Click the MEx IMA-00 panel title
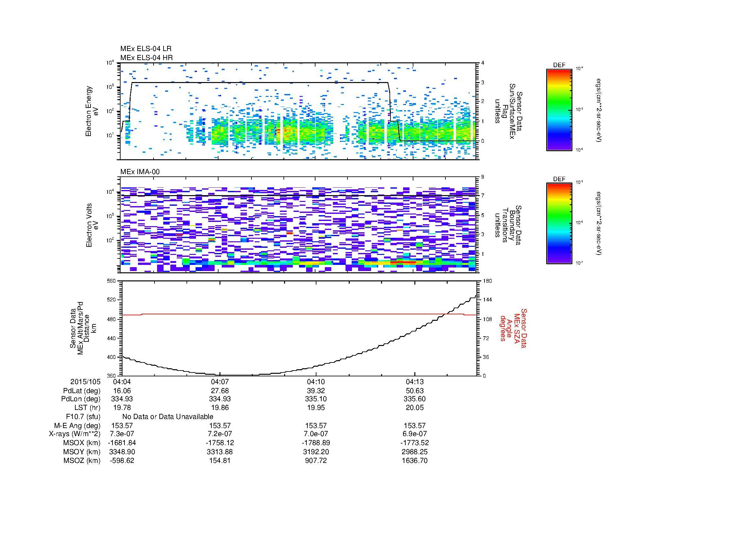Viewport: 756px width, 534px height. click(x=140, y=172)
